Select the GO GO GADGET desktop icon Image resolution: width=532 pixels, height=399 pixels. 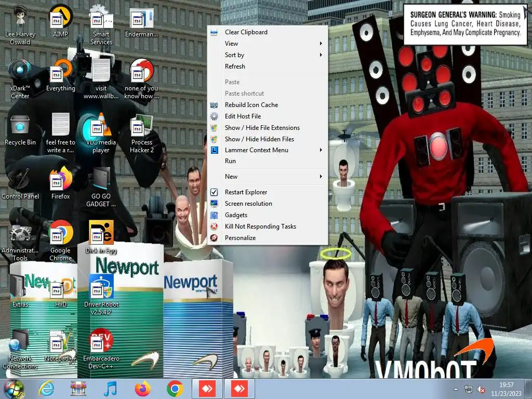coord(101,187)
